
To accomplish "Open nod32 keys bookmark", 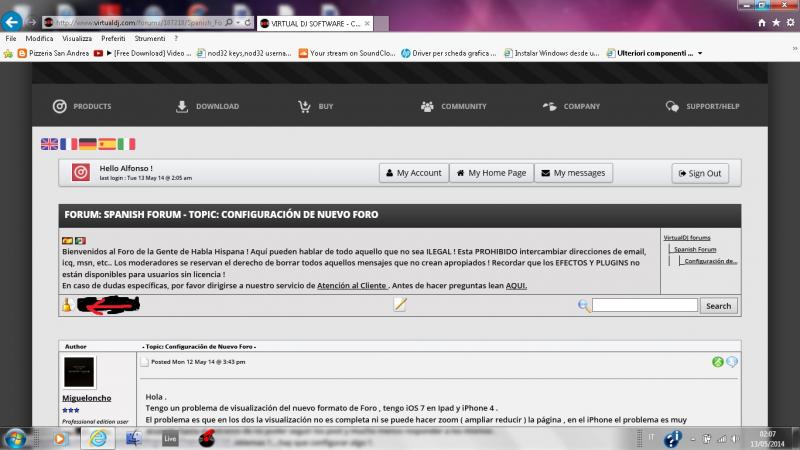I will tap(244, 53).
